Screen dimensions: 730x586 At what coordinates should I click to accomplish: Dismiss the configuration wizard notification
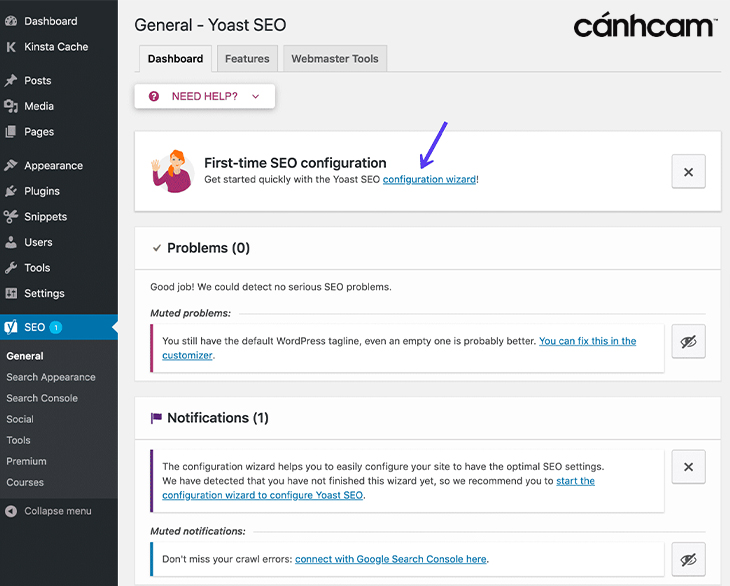(689, 467)
